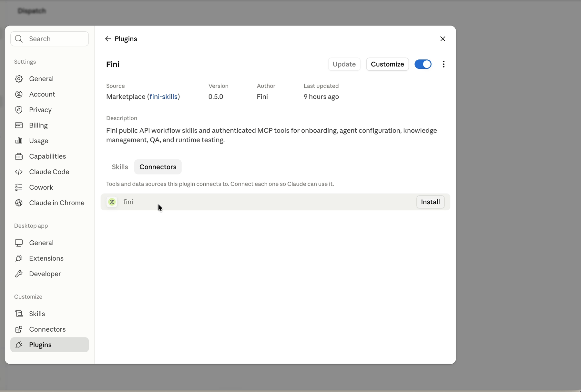Viewport: 581px width, 392px height.
Task: Toggle the Fini plugin enabled switch
Action: [x=423, y=64]
